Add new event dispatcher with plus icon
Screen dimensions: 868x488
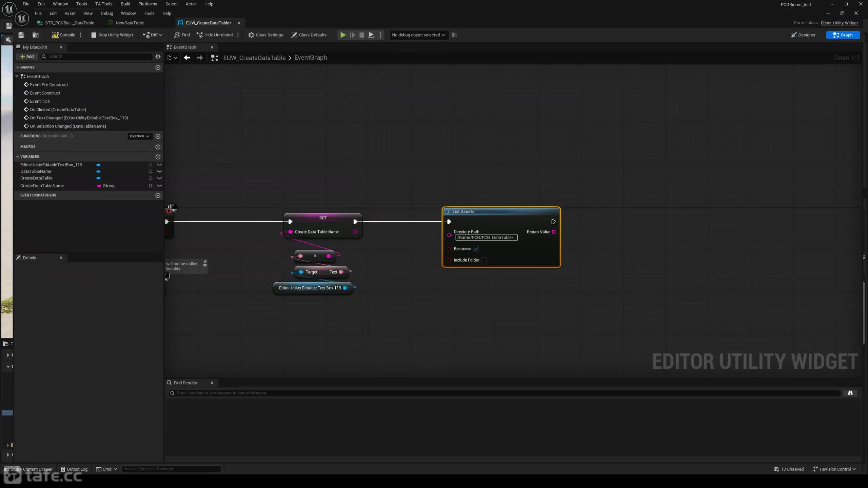coord(158,195)
